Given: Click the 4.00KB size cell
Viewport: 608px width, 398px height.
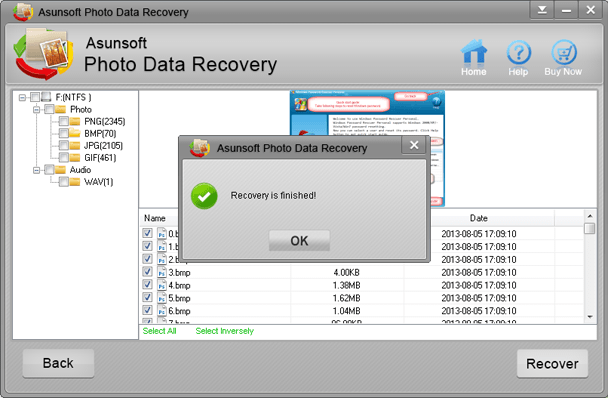Looking at the screenshot, I should (x=347, y=272).
